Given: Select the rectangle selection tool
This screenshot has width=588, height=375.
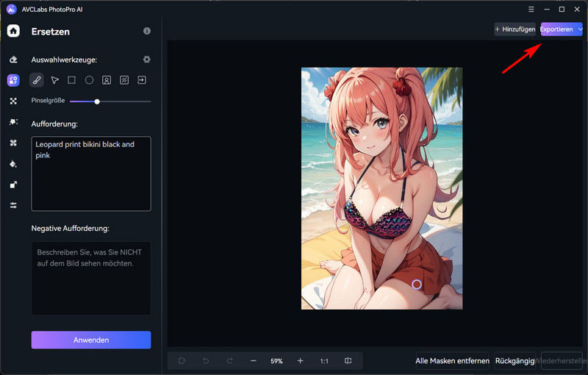Looking at the screenshot, I should tap(71, 80).
